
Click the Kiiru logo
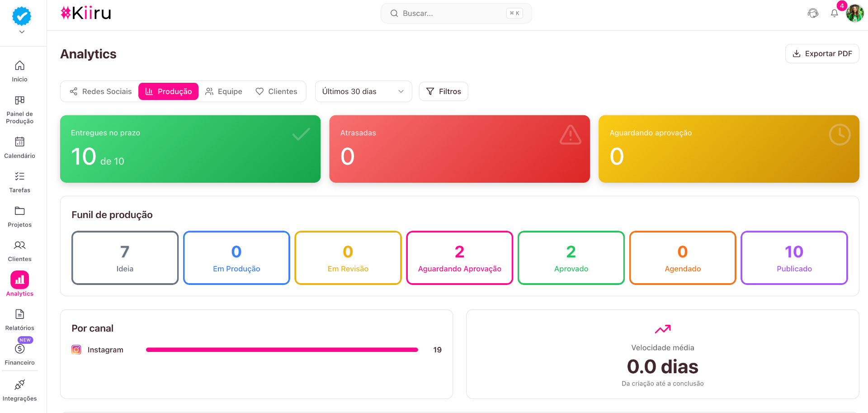point(86,13)
